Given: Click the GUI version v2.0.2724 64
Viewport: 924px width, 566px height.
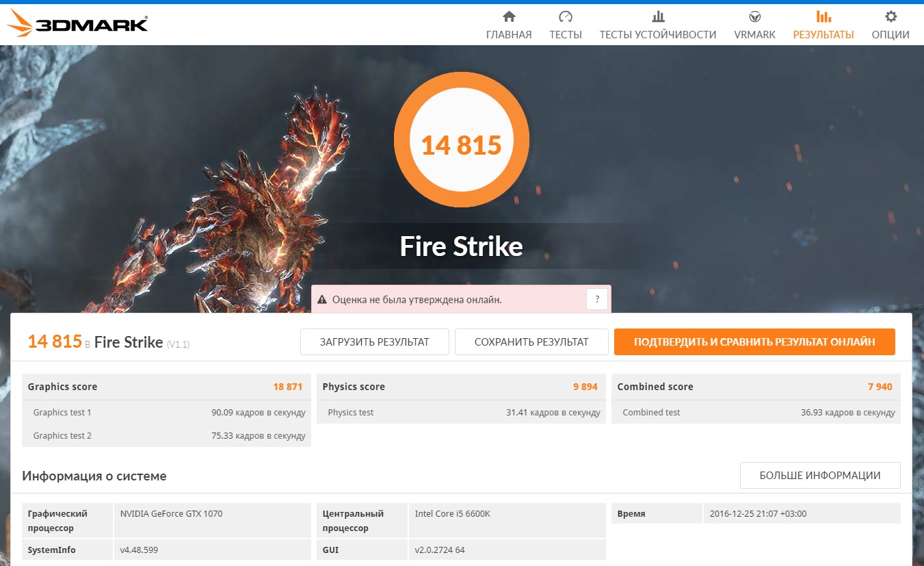Looking at the screenshot, I should (440, 550).
